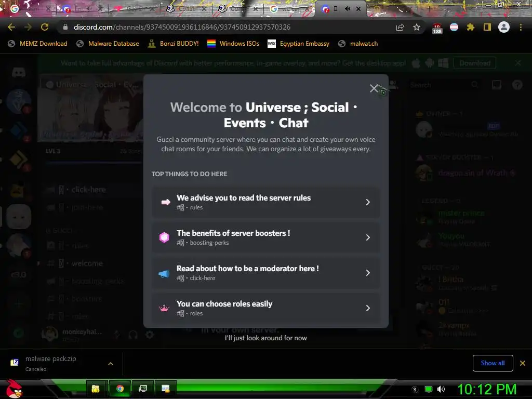Viewport: 532px width, 399px height.
Task: Mute audio on the active Discord tab
Action: coord(347,9)
